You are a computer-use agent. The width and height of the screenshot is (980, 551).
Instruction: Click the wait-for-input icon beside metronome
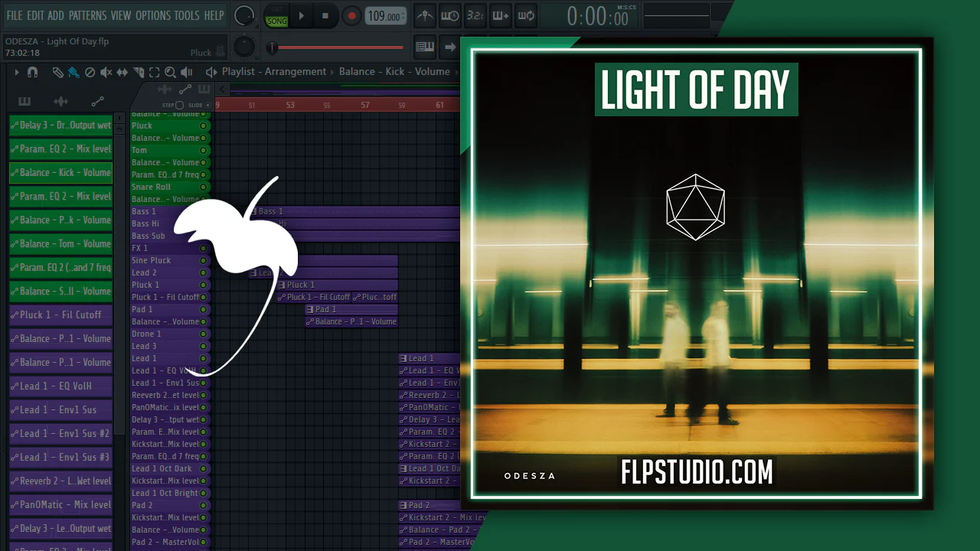point(450,15)
